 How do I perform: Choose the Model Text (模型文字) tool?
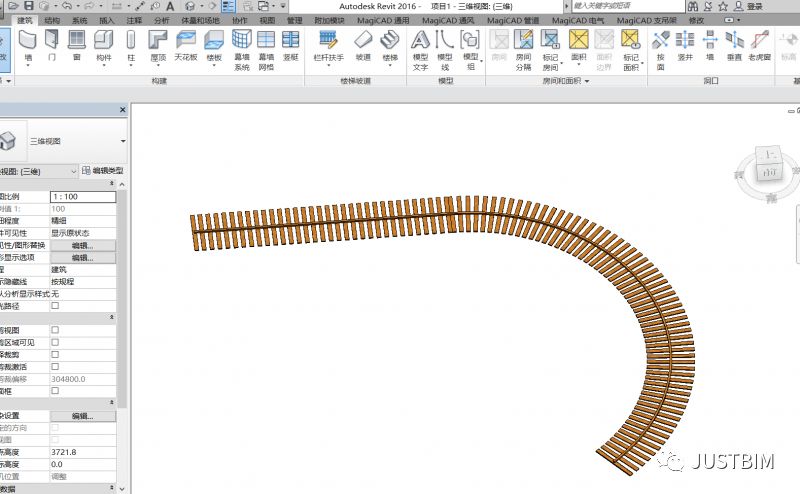(420, 50)
